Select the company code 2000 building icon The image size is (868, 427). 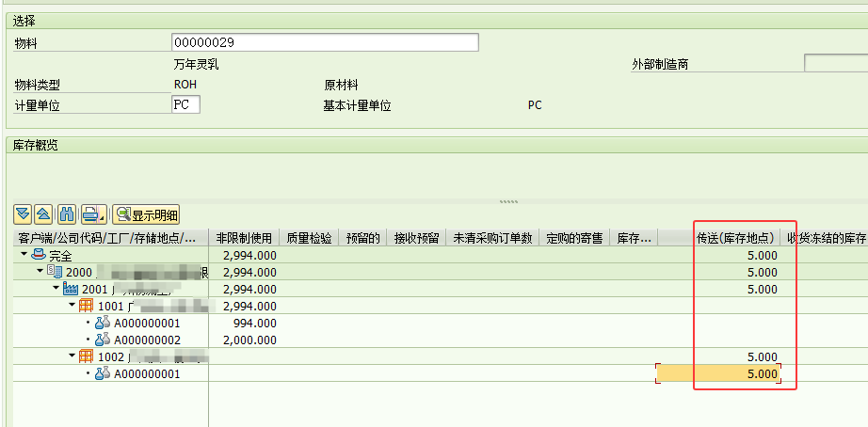click(56, 272)
